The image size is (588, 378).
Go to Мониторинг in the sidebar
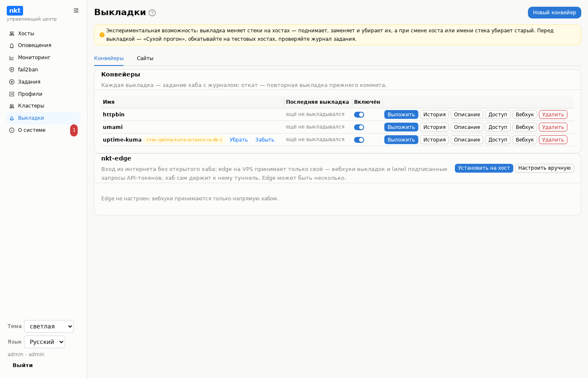43,58
